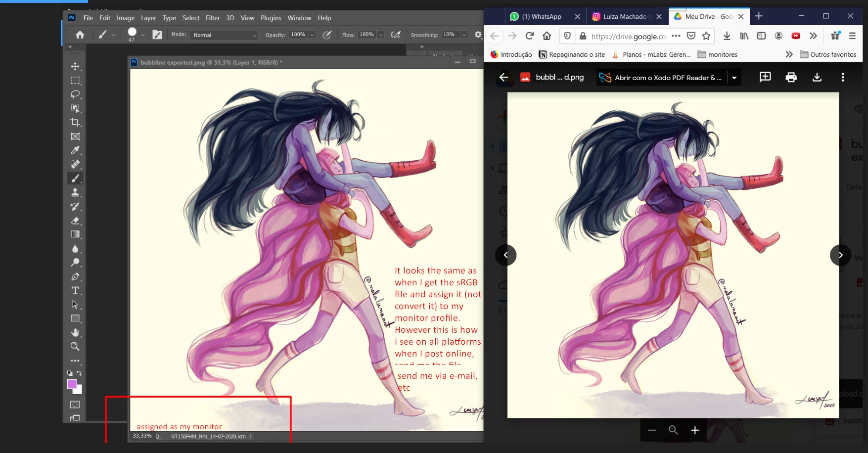Edit the Photoshop zoom percentage field 33,33%
868x453 pixels.
[x=142, y=436]
